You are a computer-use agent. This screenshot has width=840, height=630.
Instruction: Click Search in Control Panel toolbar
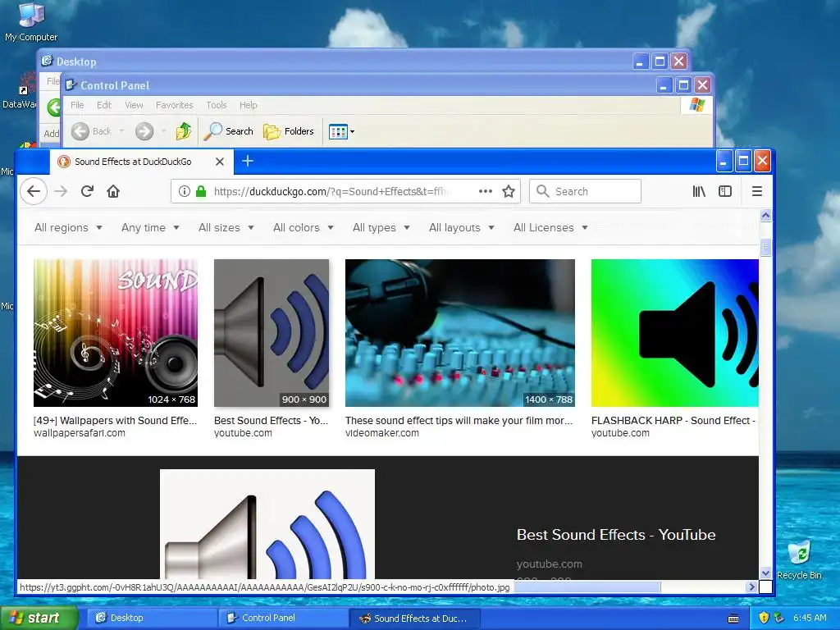[x=229, y=131]
